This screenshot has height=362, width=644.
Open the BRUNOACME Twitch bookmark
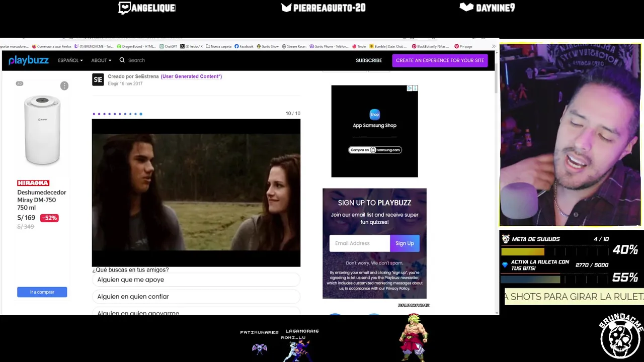pyautogui.click(x=95, y=46)
